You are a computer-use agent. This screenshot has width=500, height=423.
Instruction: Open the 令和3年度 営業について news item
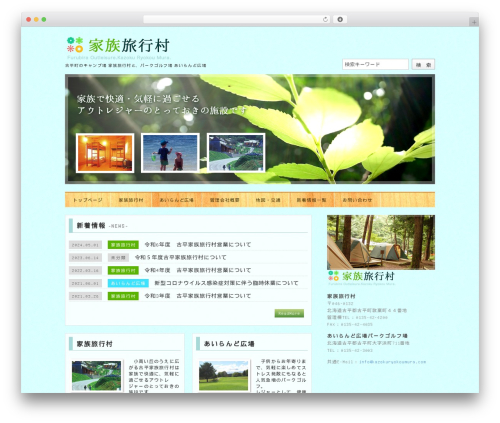coord(198,296)
